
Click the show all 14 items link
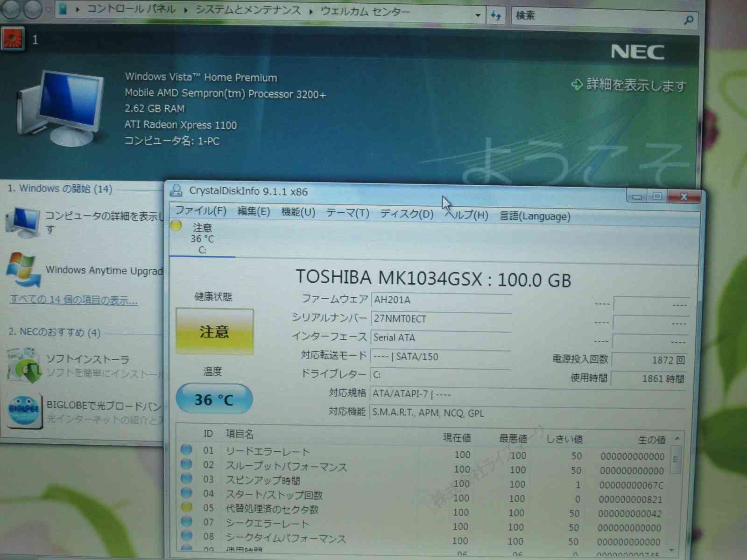coord(74,300)
